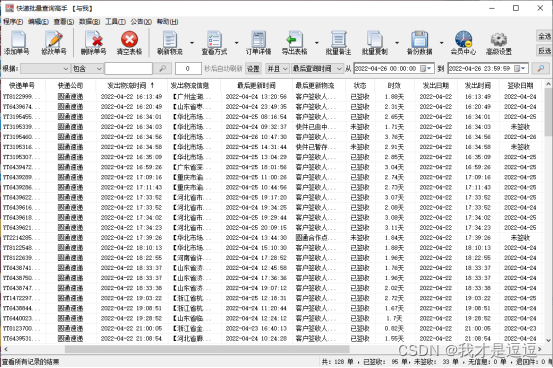Expand the 批量复制 dropdown arrow
Image resolution: width=553 pixels, height=368 pixels.
click(397, 43)
